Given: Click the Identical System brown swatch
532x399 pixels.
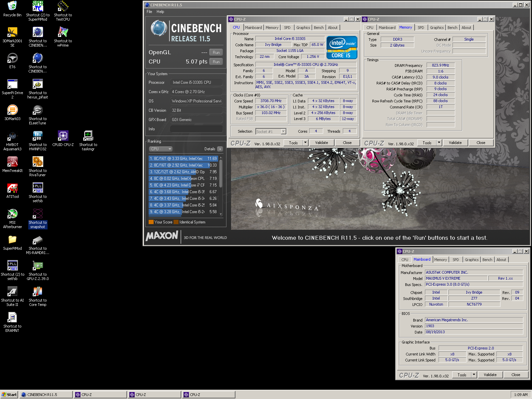Looking at the screenshot, I should pos(176,222).
